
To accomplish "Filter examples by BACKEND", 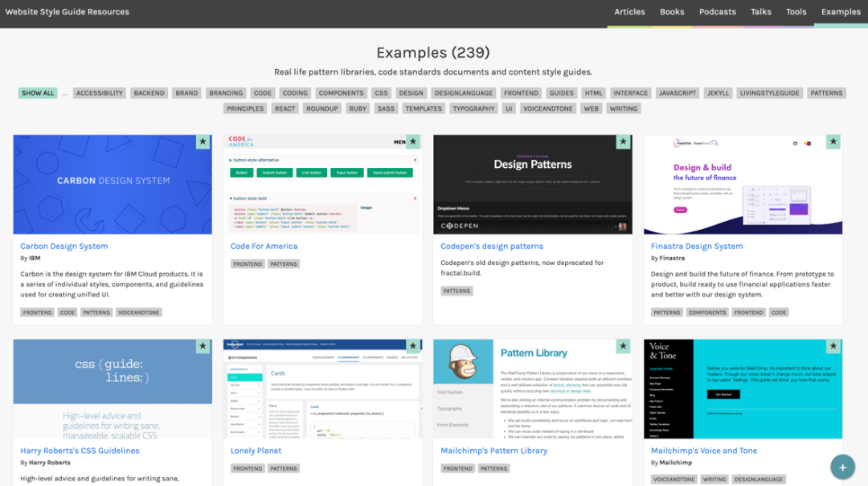I will (149, 93).
